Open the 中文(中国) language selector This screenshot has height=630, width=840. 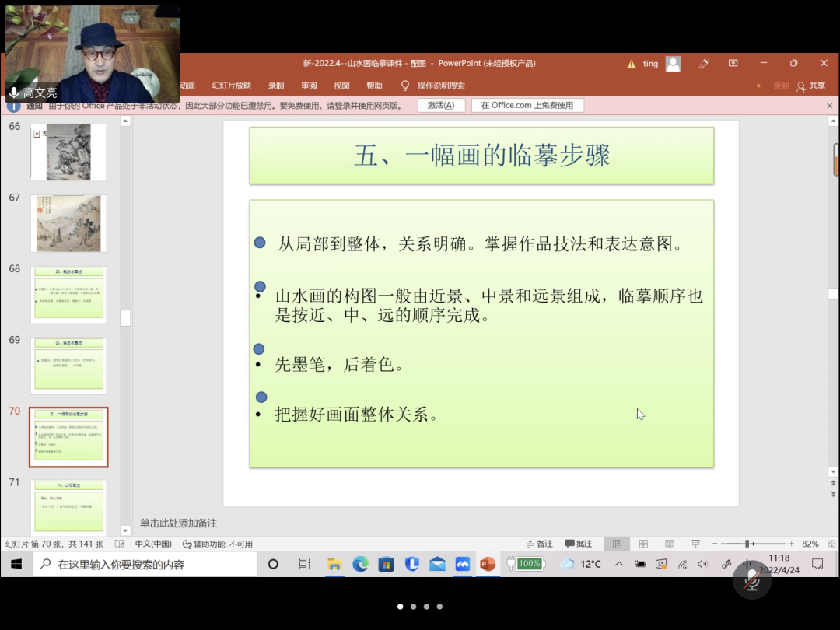[x=153, y=544]
